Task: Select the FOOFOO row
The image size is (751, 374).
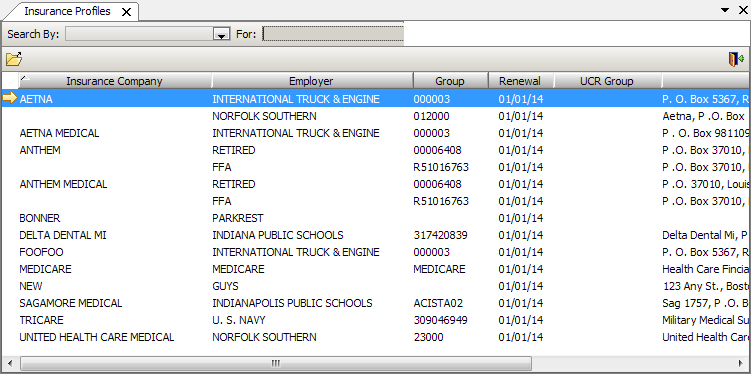Action: point(376,252)
